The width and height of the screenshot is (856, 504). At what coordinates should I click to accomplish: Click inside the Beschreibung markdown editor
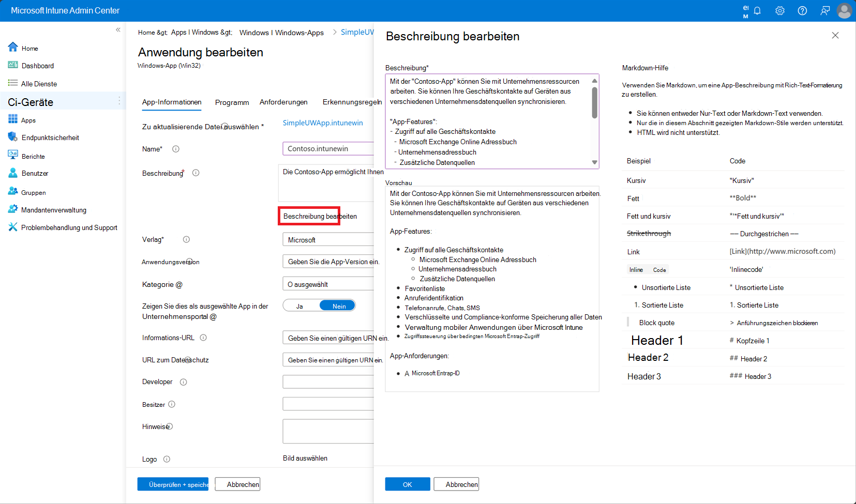tap(488, 121)
